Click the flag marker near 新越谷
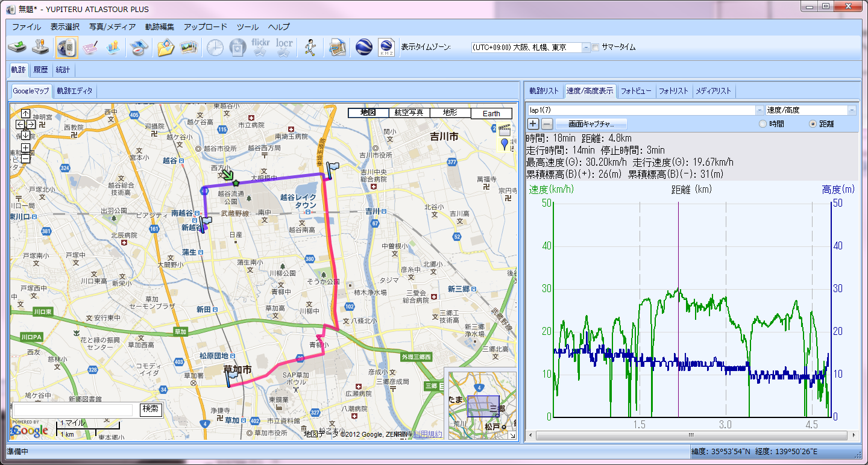Screen dimensions: 868x465 pos(206,224)
